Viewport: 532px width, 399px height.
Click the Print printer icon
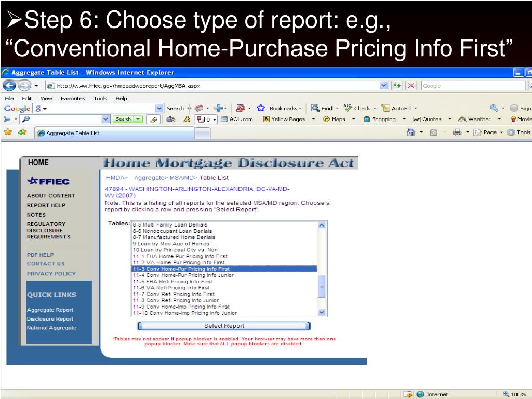[457, 132]
